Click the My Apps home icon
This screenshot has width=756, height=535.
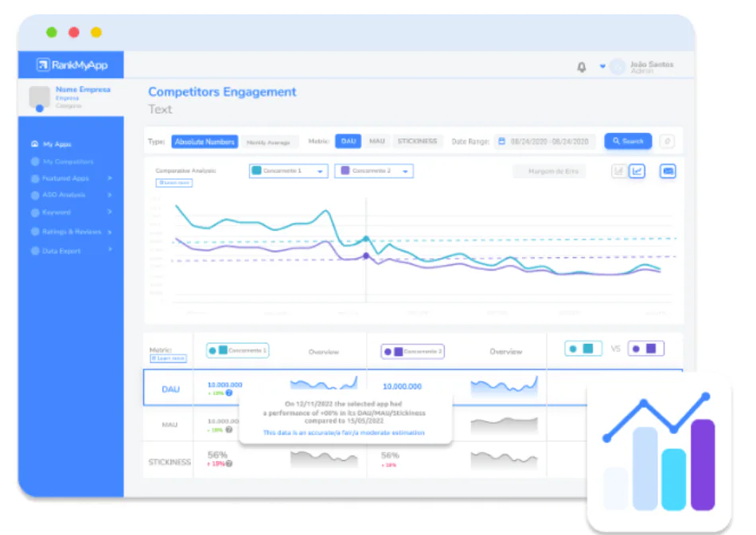35,144
